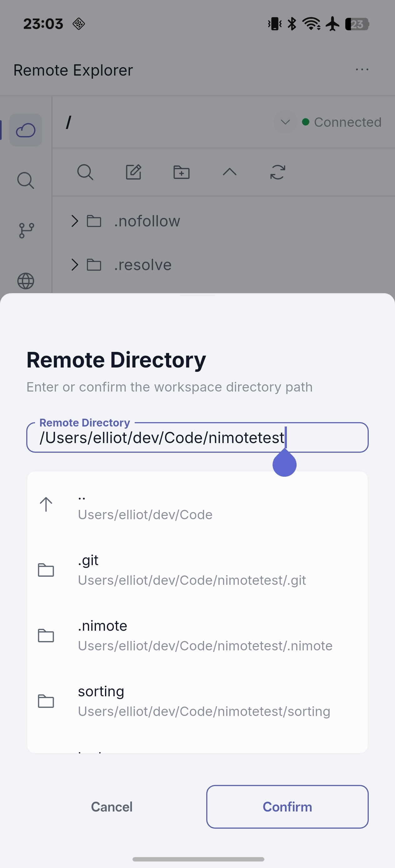395x868 pixels.
Task: Tap the sorting folder icon
Action: coord(46,701)
